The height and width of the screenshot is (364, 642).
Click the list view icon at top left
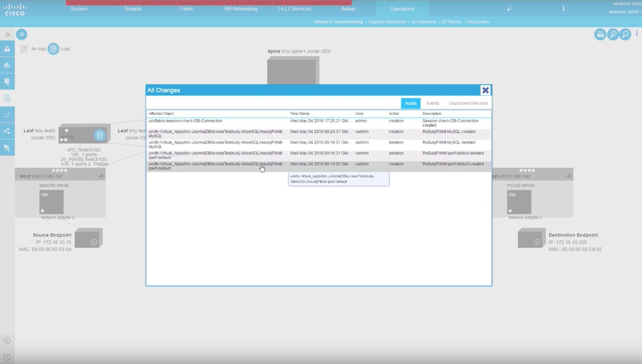pyautogui.click(x=22, y=34)
